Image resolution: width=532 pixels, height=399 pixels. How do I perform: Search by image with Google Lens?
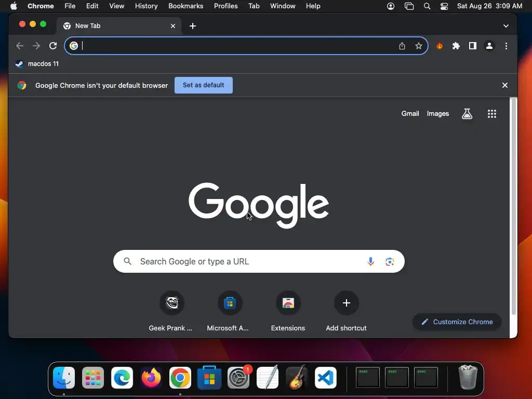(390, 262)
